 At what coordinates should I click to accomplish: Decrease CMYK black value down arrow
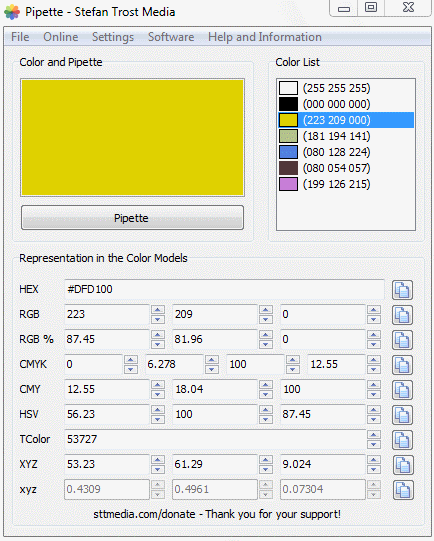pyautogui.click(x=374, y=370)
